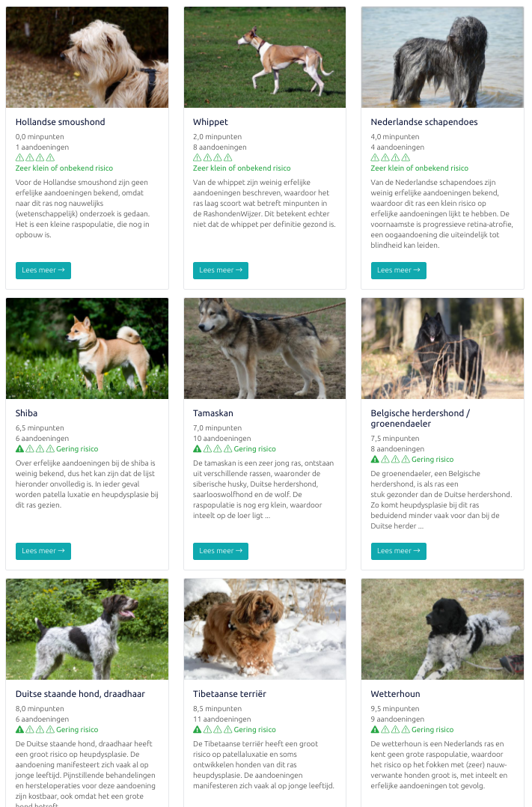Read more about the Shiba
The image size is (532, 807).
(43, 551)
